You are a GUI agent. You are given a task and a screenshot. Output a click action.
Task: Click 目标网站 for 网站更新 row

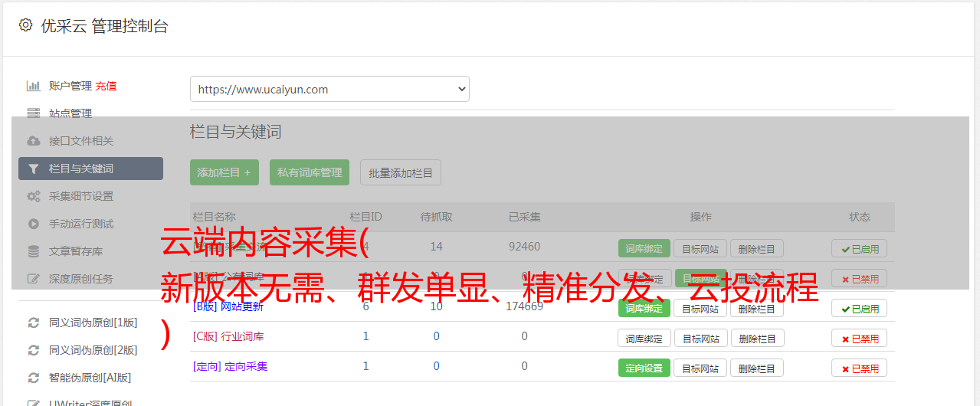click(700, 308)
